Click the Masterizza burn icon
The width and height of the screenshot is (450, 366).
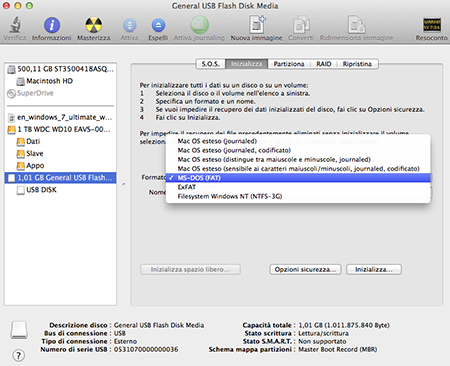coord(93,25)
